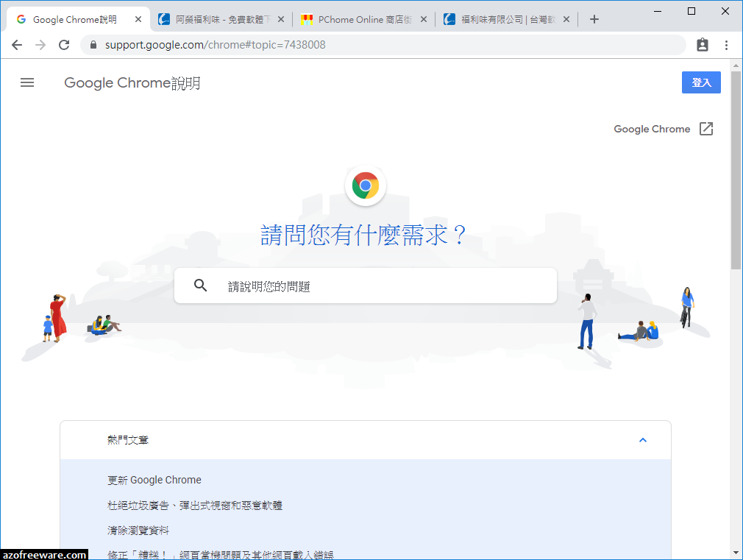Go back using the browser back arrow
743x560 pixels.
(17, 45)
